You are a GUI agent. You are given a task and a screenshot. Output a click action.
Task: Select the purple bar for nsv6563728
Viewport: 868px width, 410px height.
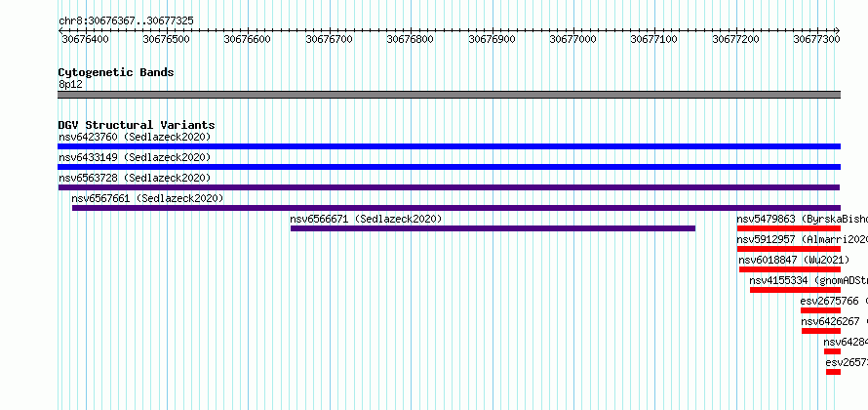coord(449,187)
